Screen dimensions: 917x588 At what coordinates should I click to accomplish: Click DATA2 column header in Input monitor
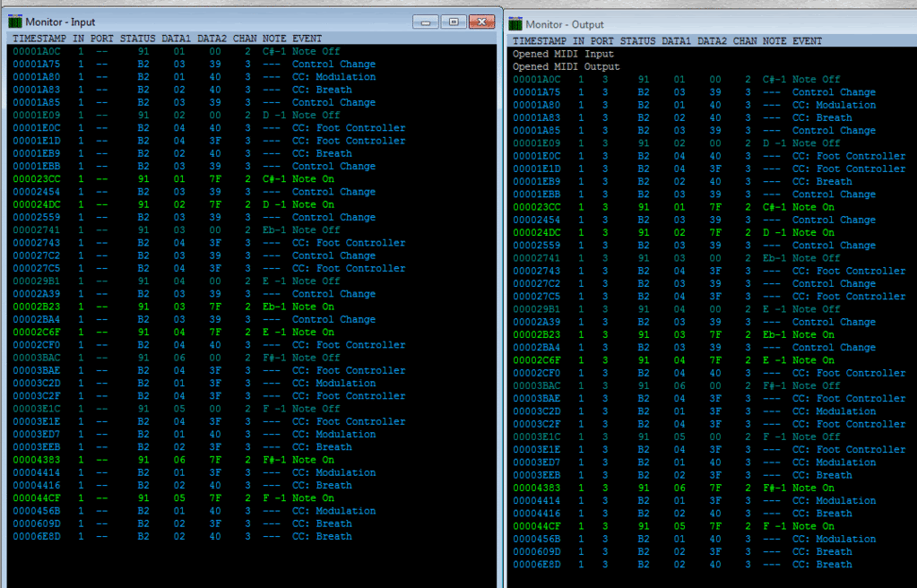coord(212,39)
